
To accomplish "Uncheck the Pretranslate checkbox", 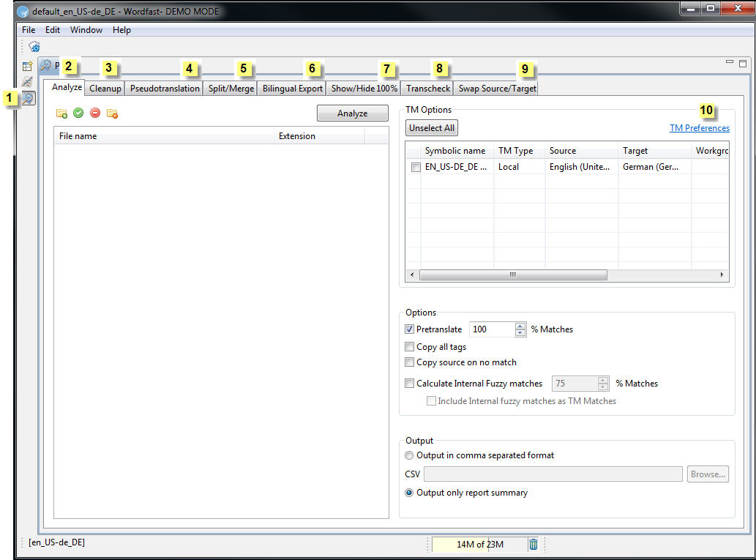I will [409, 329].
